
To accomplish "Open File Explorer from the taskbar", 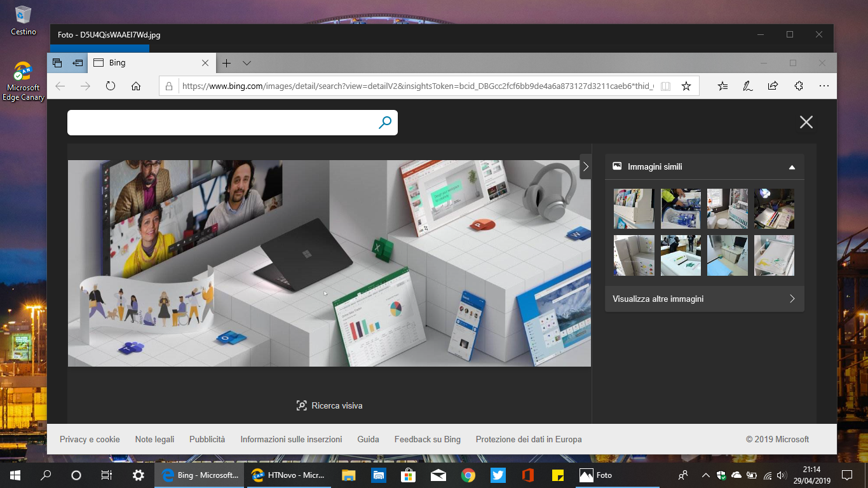I will (348, 475).
